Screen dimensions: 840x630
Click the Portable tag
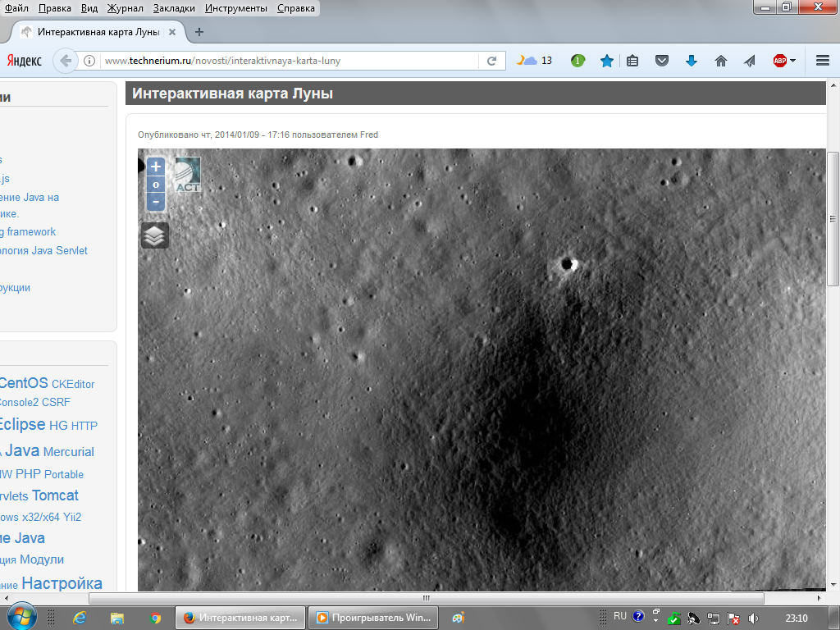coord(64,474)
